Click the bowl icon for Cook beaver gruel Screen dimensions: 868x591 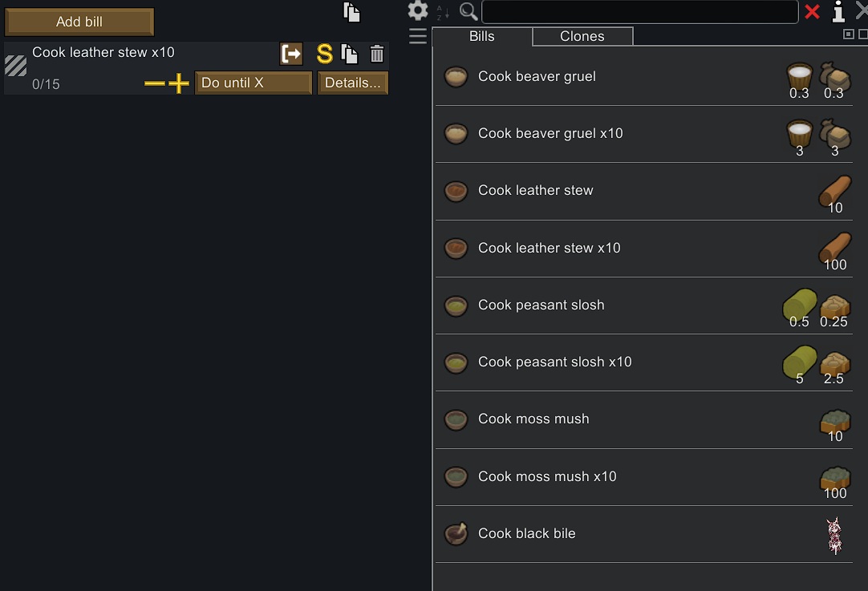click(456, 77)
